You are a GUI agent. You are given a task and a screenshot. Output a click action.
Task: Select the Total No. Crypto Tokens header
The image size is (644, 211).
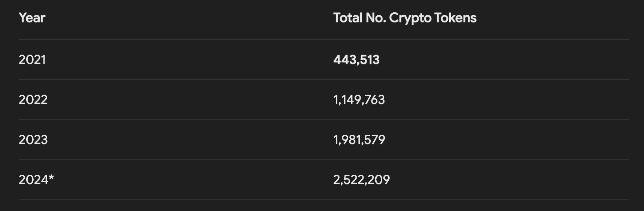(x=404, y=18)
